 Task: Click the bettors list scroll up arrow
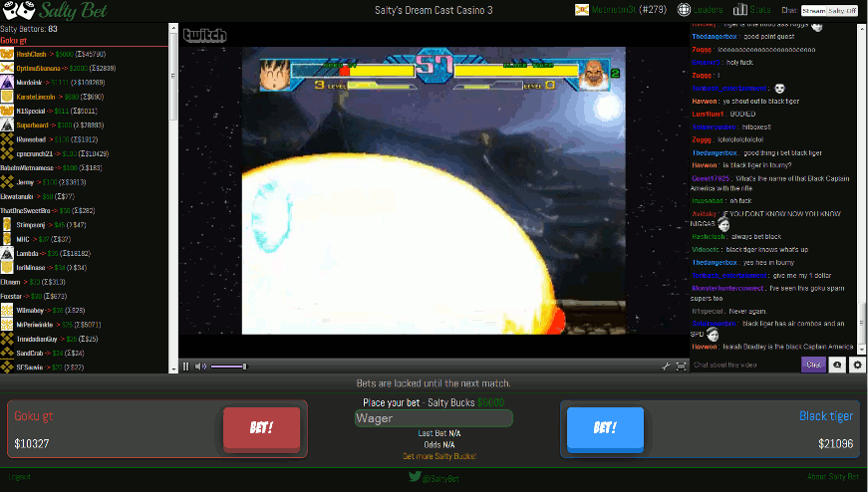click(173, 28)
